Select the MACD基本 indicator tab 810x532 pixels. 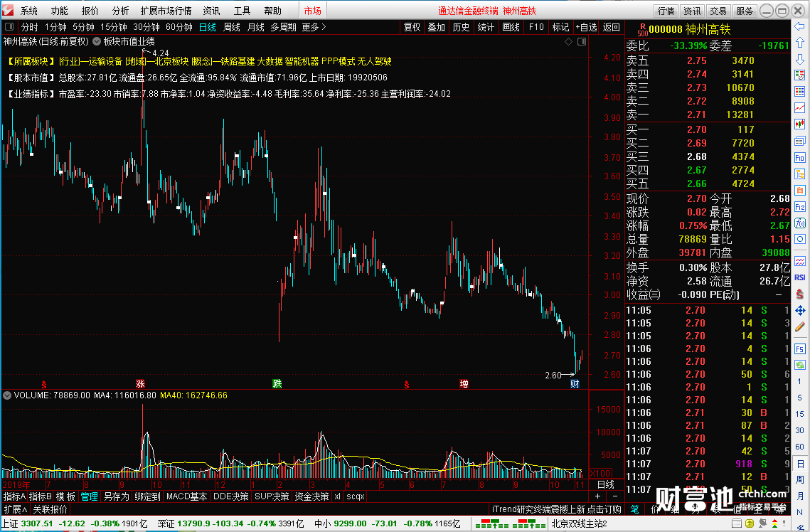coord(186,496)
